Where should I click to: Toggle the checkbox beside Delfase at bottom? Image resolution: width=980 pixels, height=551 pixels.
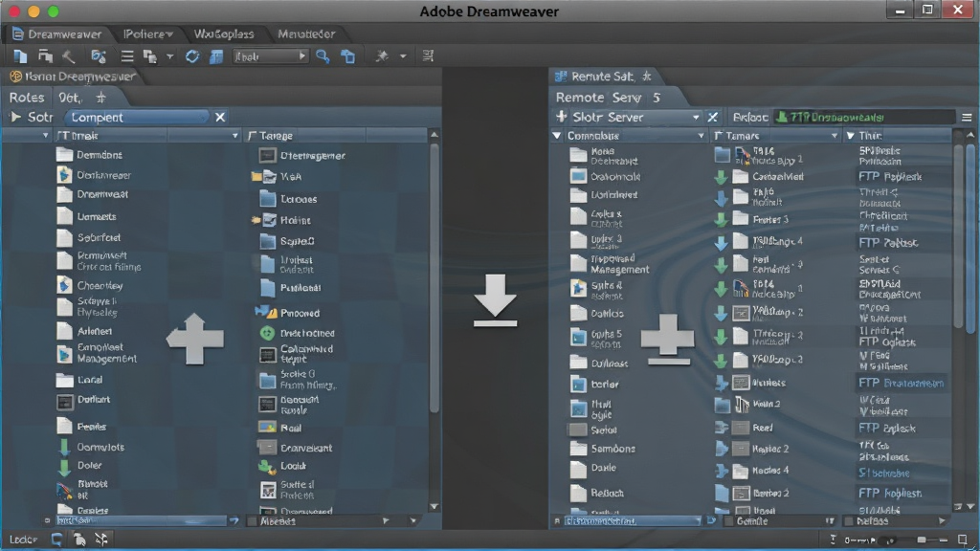pyautogui.click(x=848, y=521)
